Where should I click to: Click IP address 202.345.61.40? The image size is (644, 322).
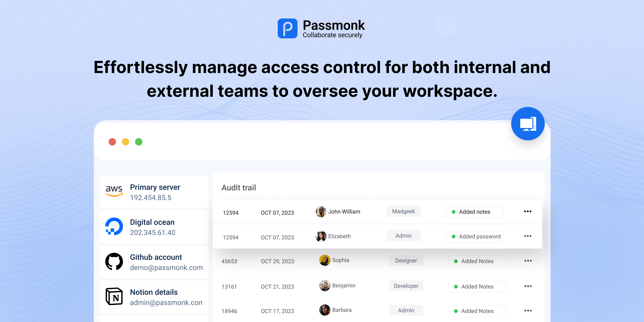pyautogui.click(x=153, y=233)
